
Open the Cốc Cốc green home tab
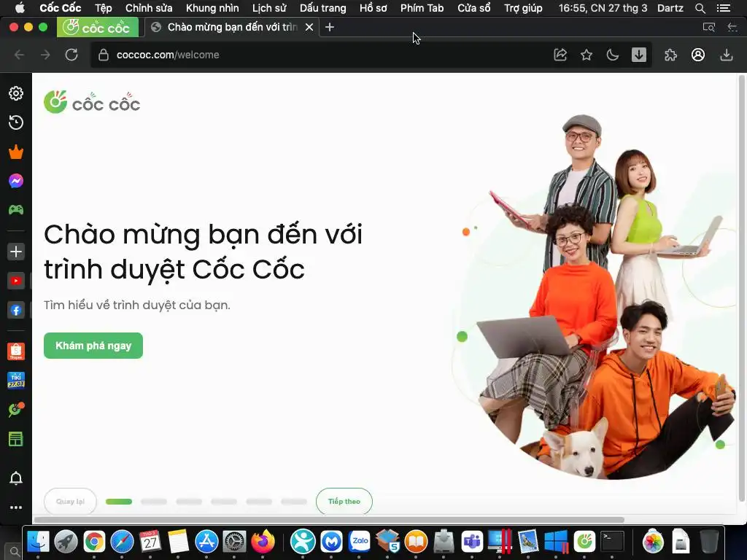[98, 27]
